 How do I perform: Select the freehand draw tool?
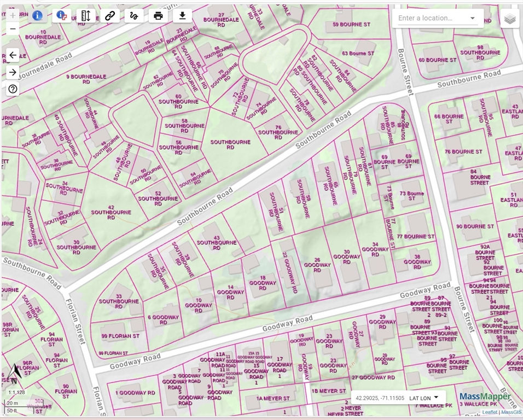coord(134,15)
